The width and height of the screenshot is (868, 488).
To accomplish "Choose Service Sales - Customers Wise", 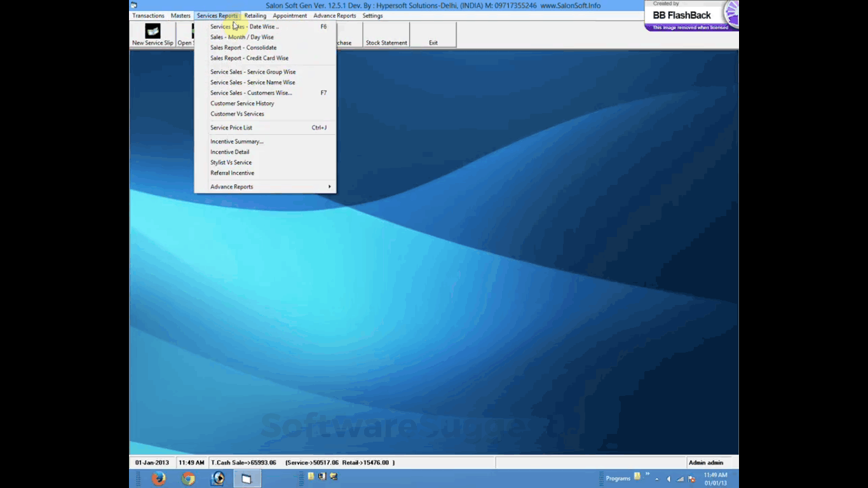I will tap(266, 93).
